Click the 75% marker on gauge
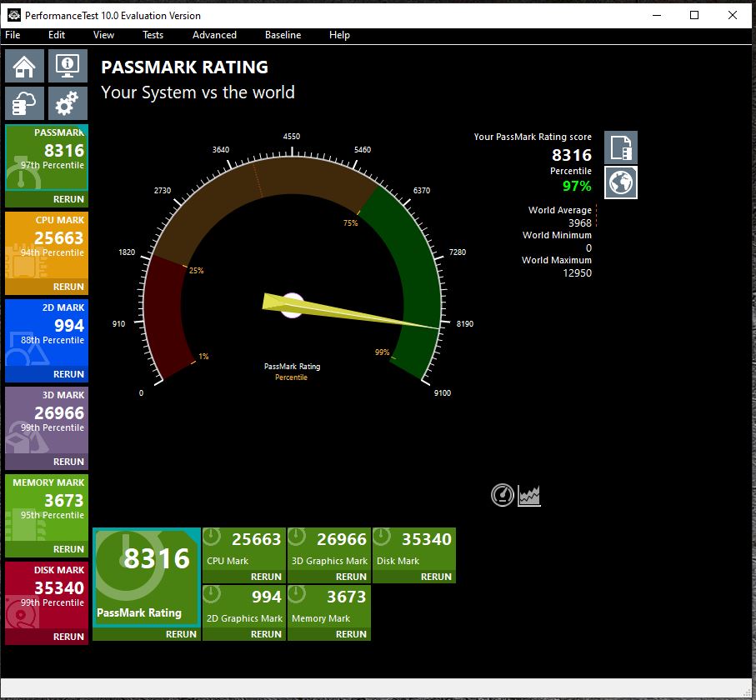756x700 pixels. click(x=351, y=222)
